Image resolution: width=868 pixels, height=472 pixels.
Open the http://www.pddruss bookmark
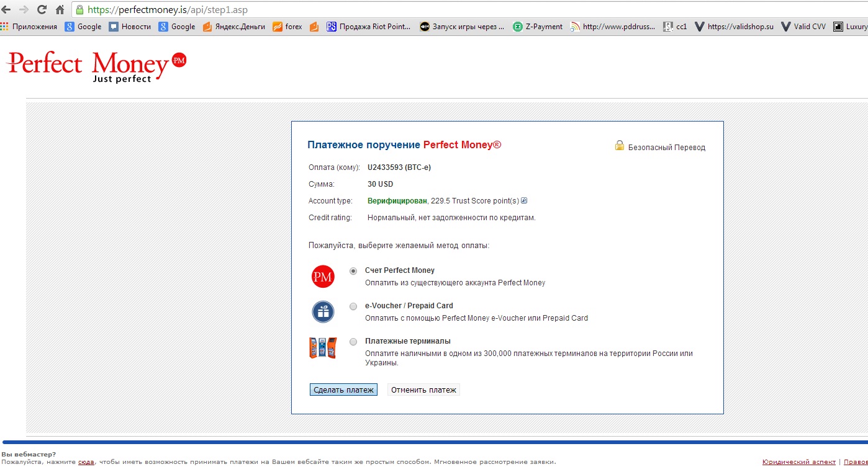tap(613, 27)
